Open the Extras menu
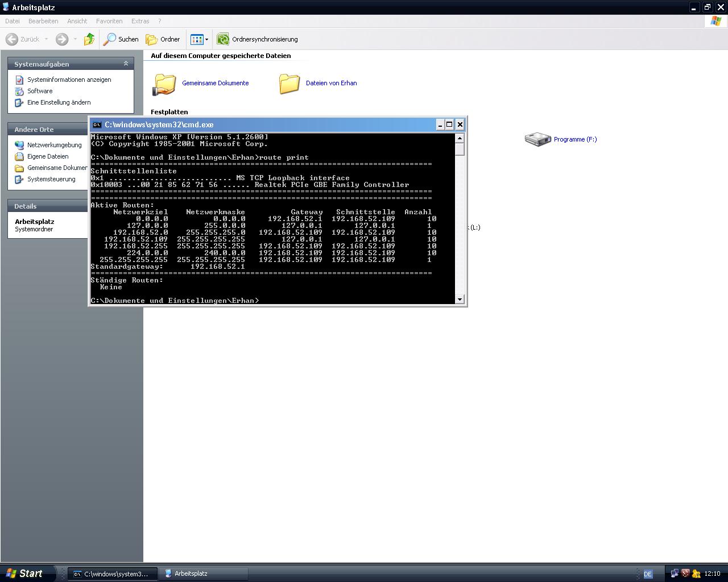Viewport: 728px width, 582px height. (140, 21)
